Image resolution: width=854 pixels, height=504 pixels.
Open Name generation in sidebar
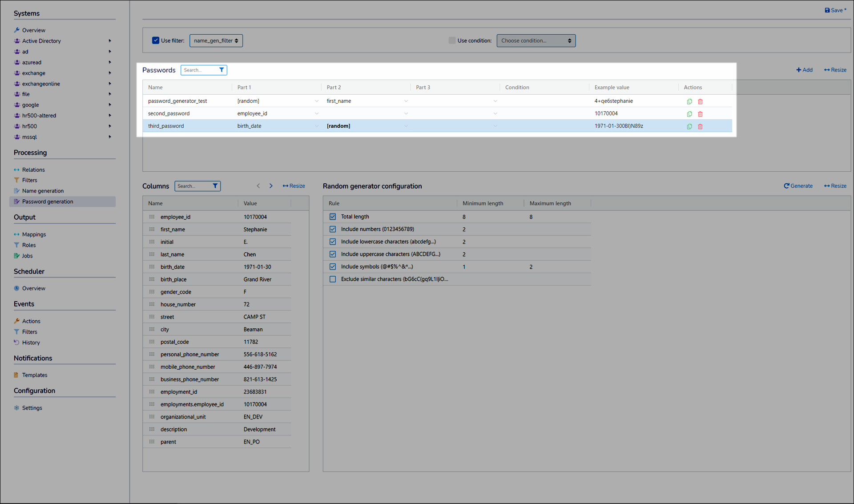[x=43, y=191]
